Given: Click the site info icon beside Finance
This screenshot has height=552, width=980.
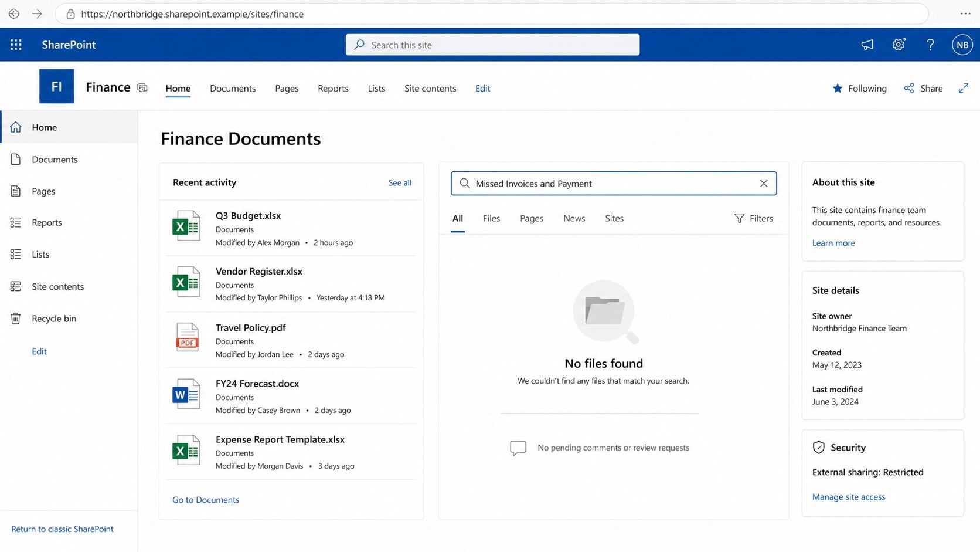Looking at the screenshot, I should pyautogui.click(x=142, y=87).
